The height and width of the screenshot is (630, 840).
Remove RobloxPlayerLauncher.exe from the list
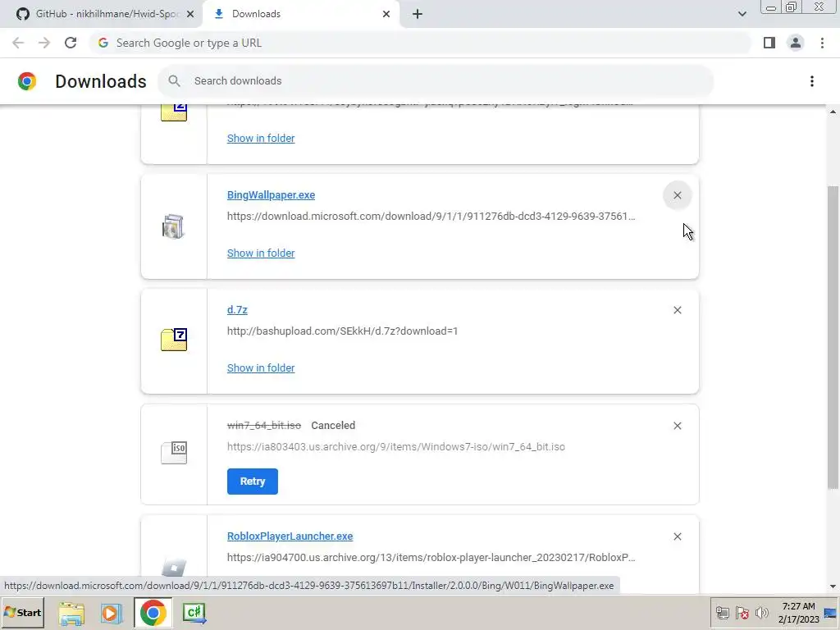coord(677,536)
